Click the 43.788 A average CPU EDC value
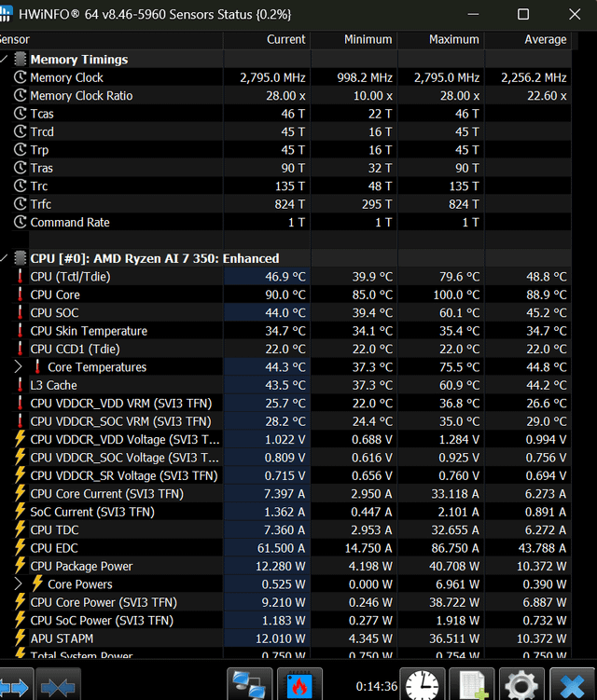597x700 pixels. click(x=542, y=548)
